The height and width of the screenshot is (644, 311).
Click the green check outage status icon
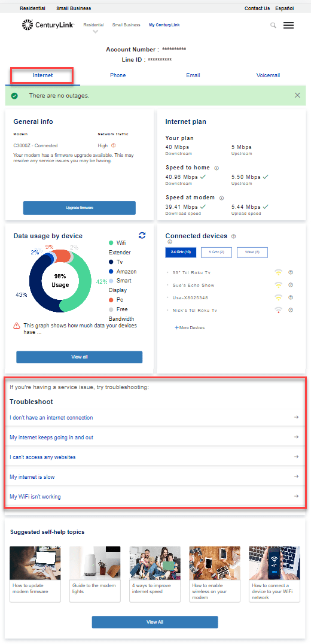click(15, 96)
